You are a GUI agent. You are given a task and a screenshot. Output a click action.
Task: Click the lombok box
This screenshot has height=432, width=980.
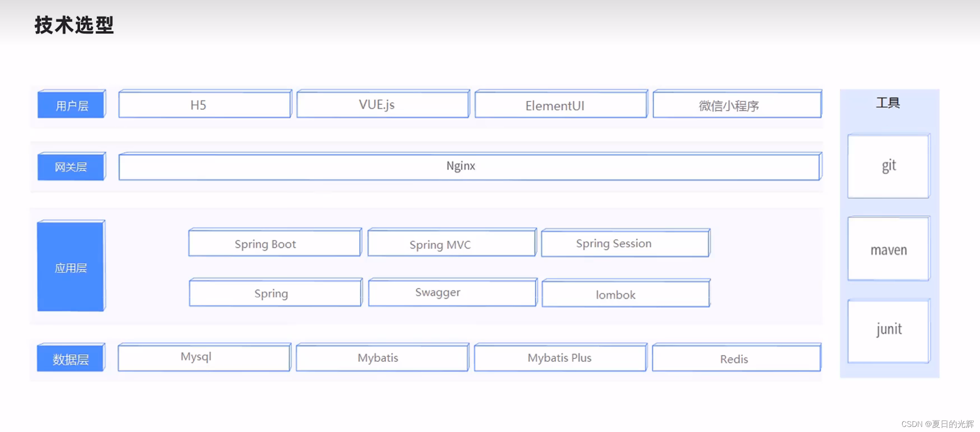click(626, 293)
